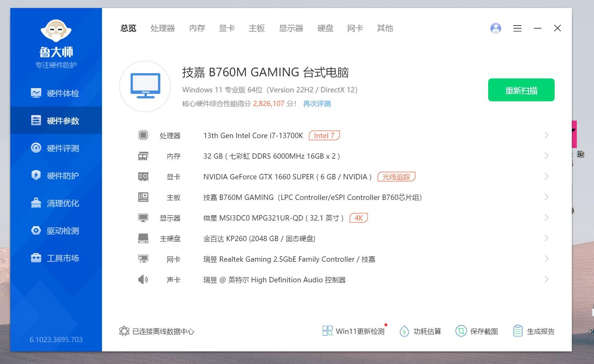Open the 硬件评测 benchmark section
Image resolution: width=594 pixels, height=364 pixels.
(x=56, y=148)
